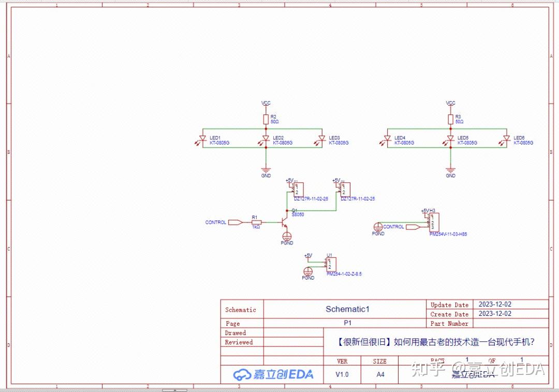Viewport: 559px width, 392px height.
Task: Click the KT-0805G label beside LED4
Action: 404,143
